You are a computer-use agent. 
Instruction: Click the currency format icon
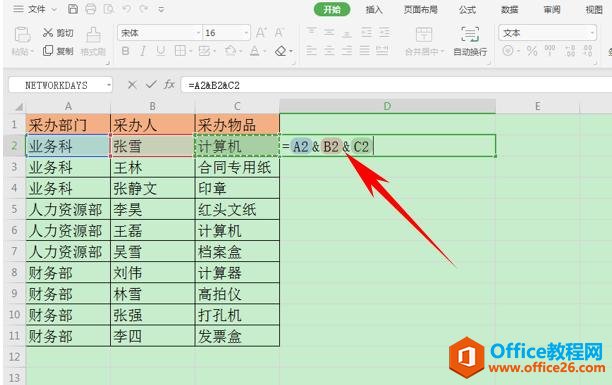[508, 50]
